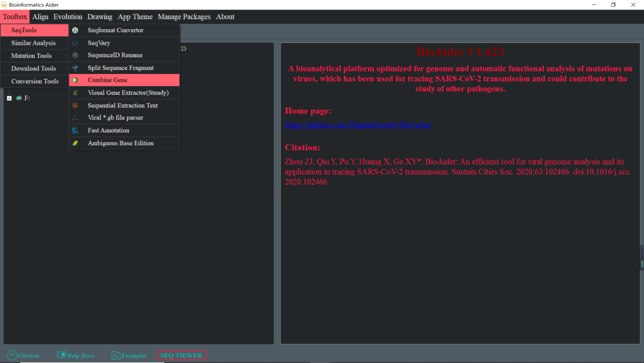
Task: Expand the F: drive tree node
Action: 9,99
